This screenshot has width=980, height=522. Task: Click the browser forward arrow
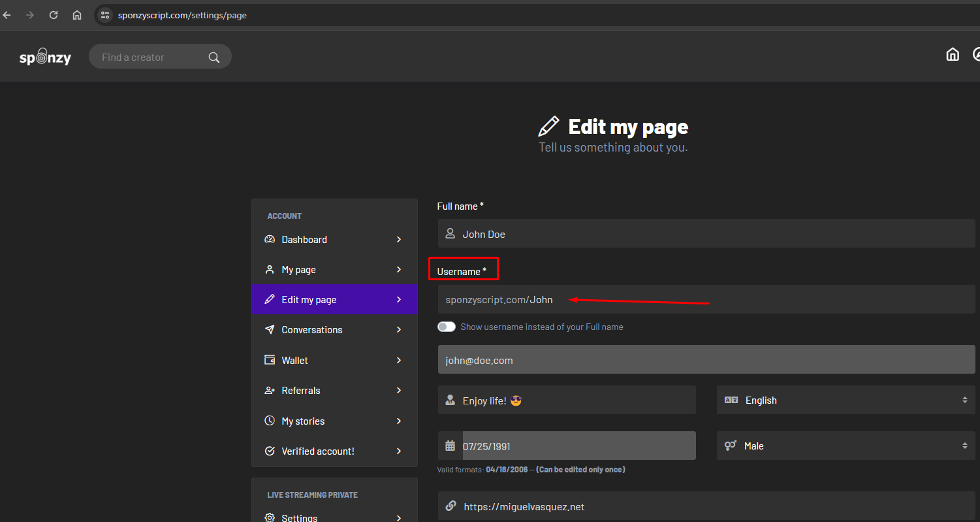(x=30, y=15)
